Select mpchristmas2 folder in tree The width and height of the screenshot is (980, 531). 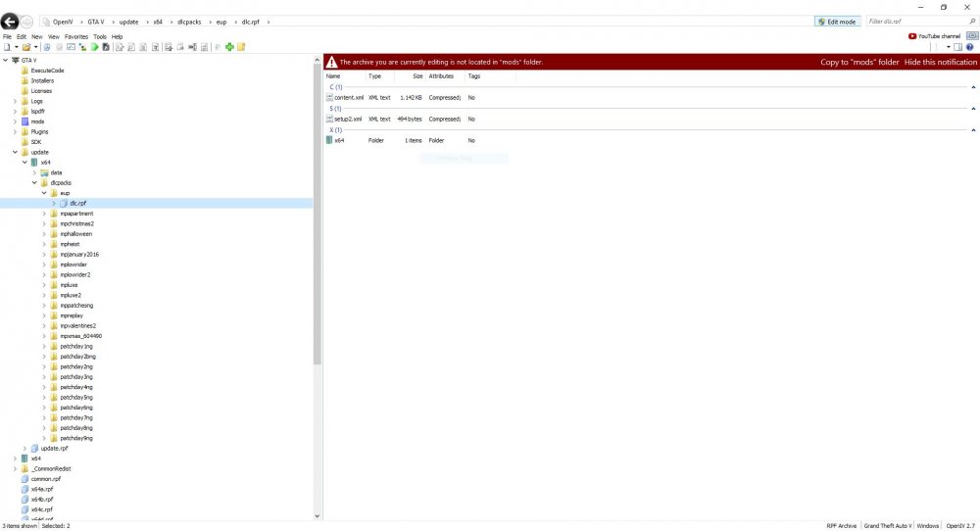tap(76, 223)
